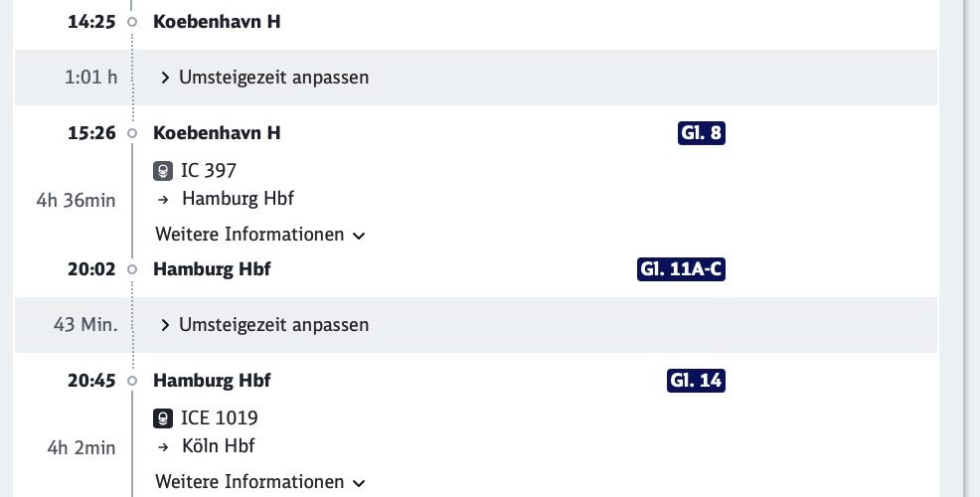Image resolution: width=980 pixels, height=497 pixels.
Task: Click the 14:25 Koebenhavn H stop marker
Action: [x=132, y=22]
